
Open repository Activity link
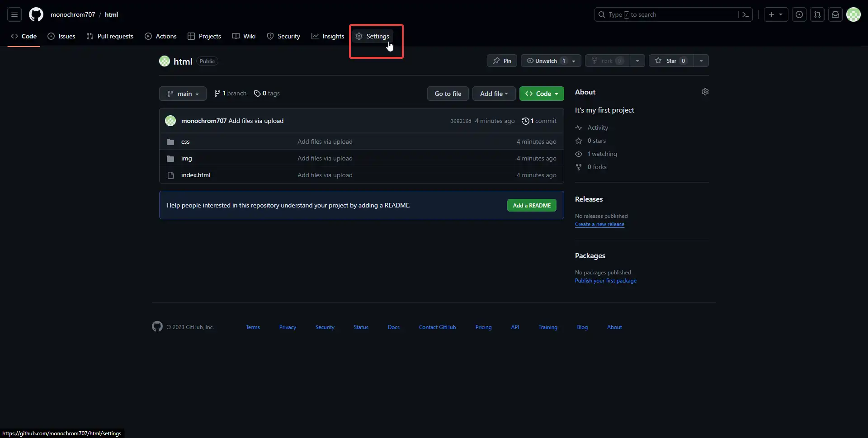(592, 127)
